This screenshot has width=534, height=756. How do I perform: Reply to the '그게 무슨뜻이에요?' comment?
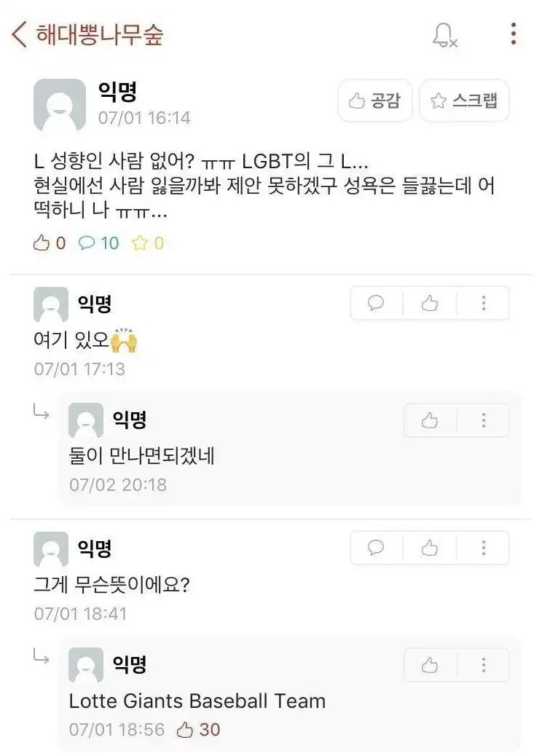tap(377, 548)
